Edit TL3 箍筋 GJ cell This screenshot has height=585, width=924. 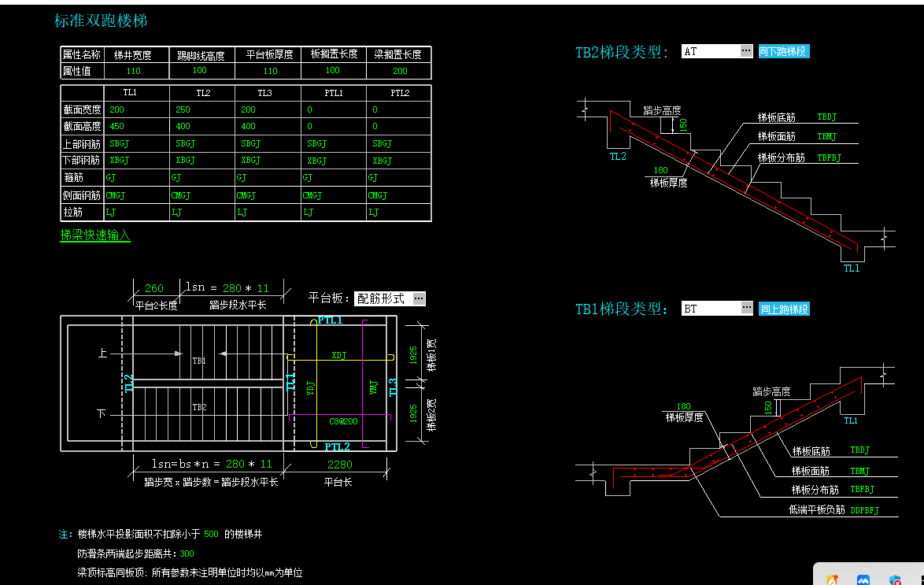pos(241,177)
